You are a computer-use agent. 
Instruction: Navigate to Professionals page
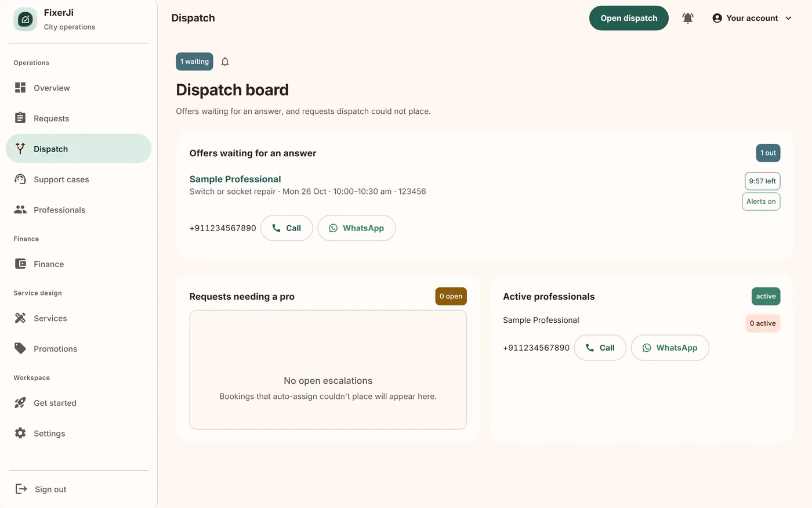79,210
